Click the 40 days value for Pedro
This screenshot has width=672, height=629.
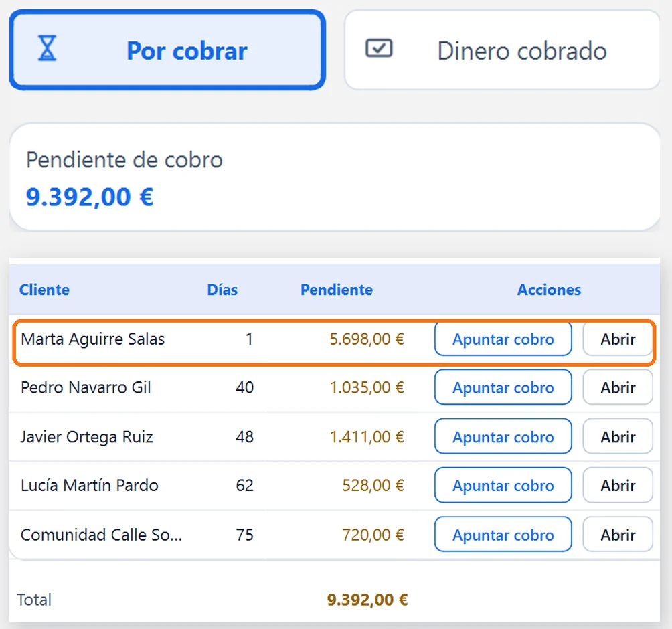pyautogui.click(x=244, y=387)
